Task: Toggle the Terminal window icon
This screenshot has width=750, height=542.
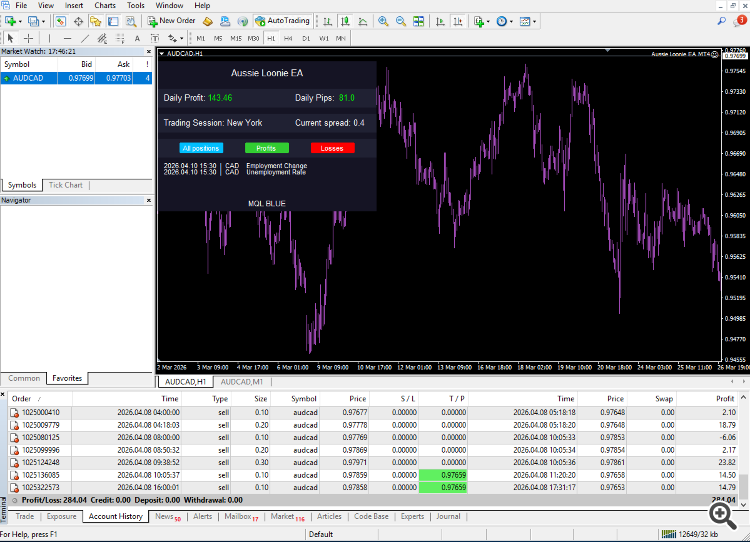Action: (x=113, y=21)
